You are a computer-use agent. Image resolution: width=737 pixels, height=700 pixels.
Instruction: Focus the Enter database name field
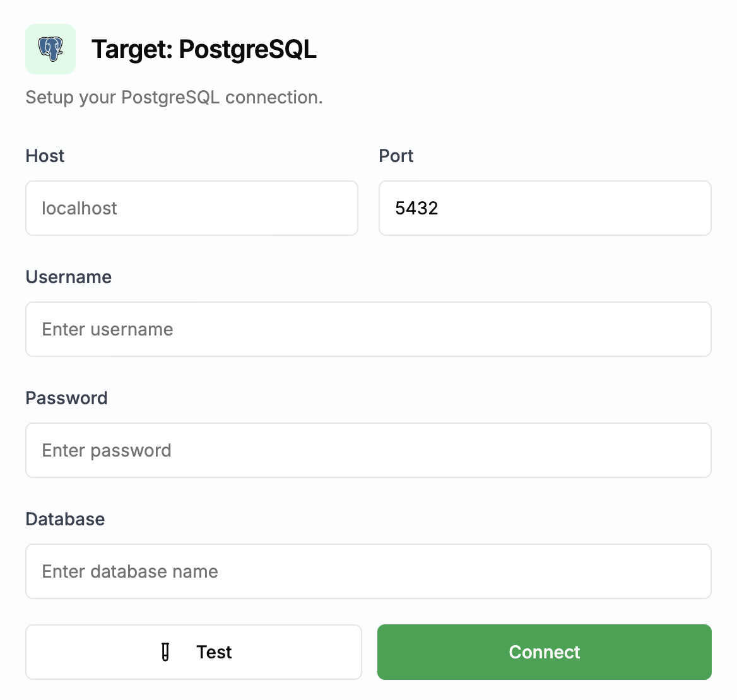[x=368, y=571]
